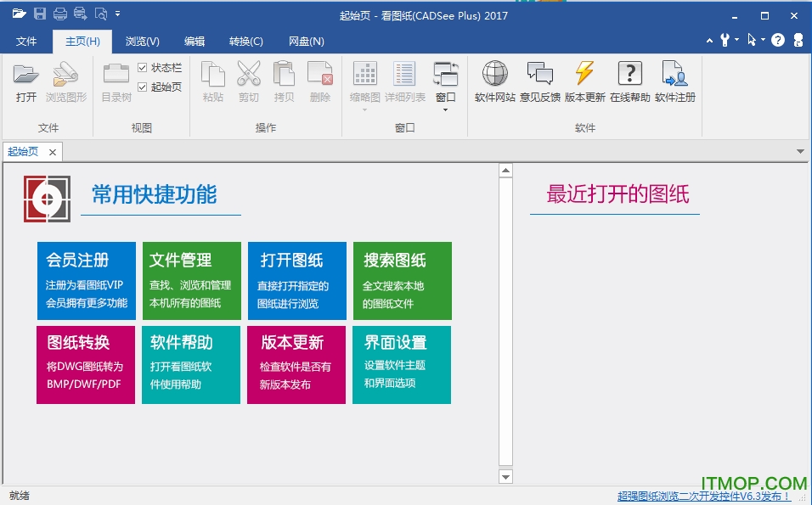Click the print icon in quick access bar
The width and height of the screenshot is (812, 505).
[60, 14]
